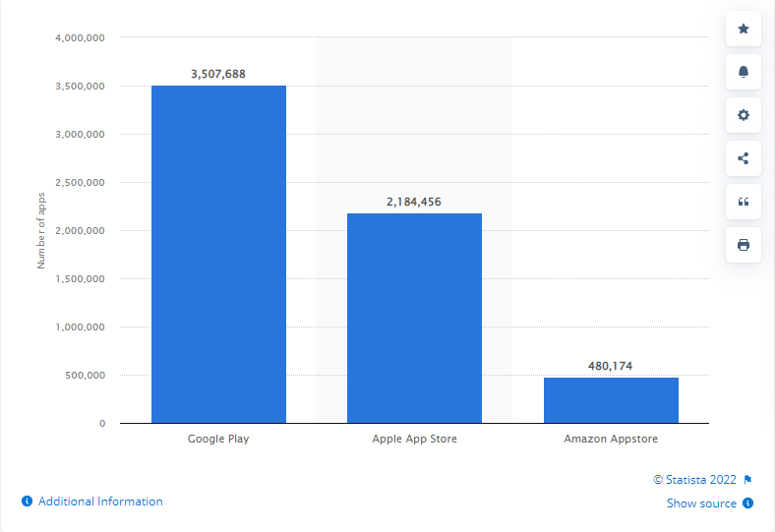775x532 pixels.
Task: Click the 2,500,000 y-axis tick label
Action: tap(80, 182)
